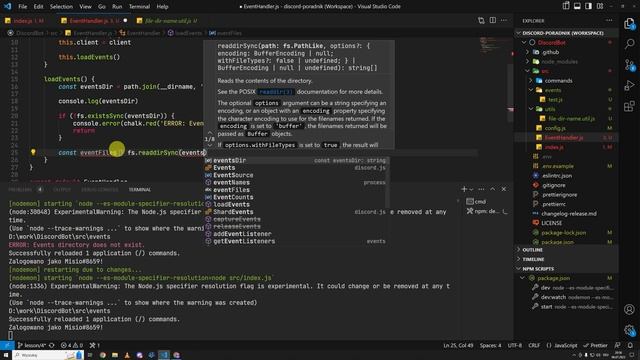Toggle the bottom panel layout icon

[577, 6]
